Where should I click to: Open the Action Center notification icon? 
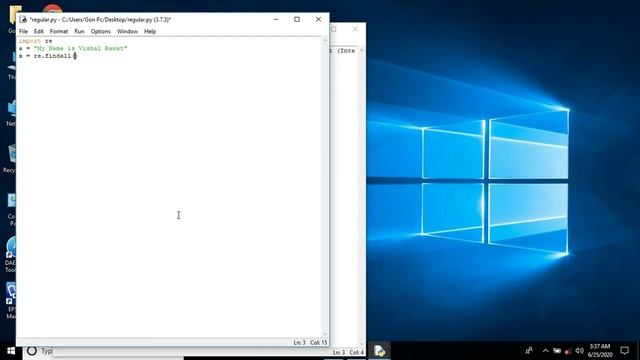[624, 351]
